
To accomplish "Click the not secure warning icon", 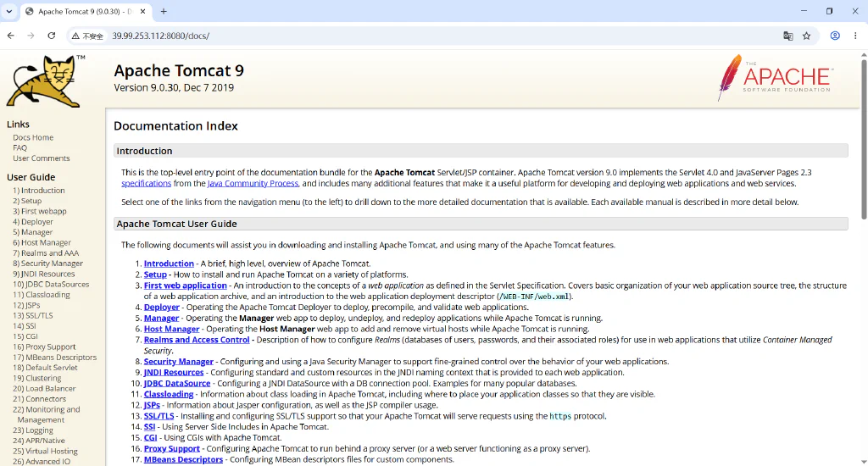I will pos(75,36).
